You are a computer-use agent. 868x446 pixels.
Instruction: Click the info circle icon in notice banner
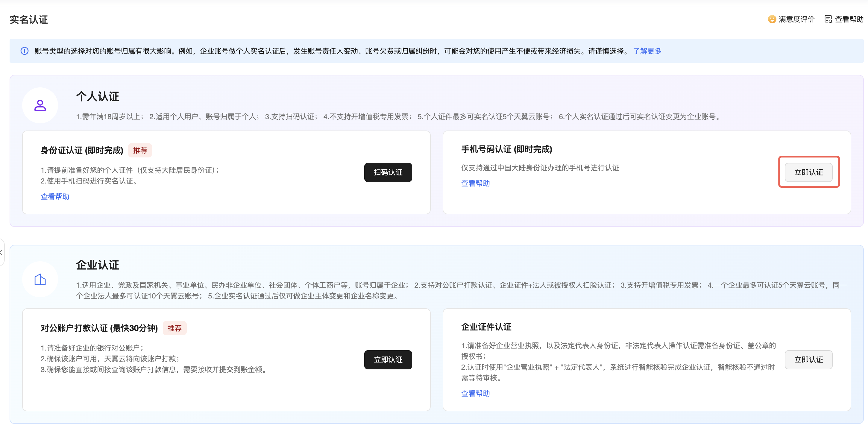tap(25, 51)
